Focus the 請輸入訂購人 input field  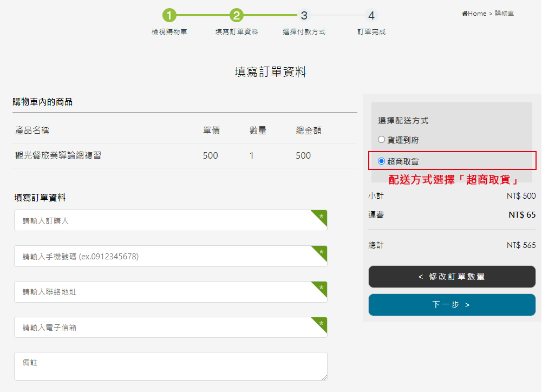click(x=171, y=220)
